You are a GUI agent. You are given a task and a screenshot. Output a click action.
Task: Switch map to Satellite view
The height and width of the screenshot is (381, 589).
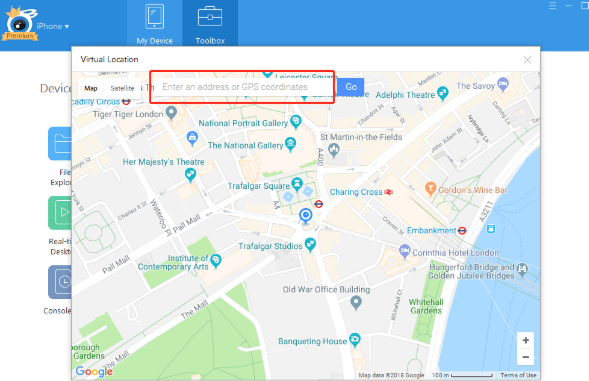[x=122, y=88]
